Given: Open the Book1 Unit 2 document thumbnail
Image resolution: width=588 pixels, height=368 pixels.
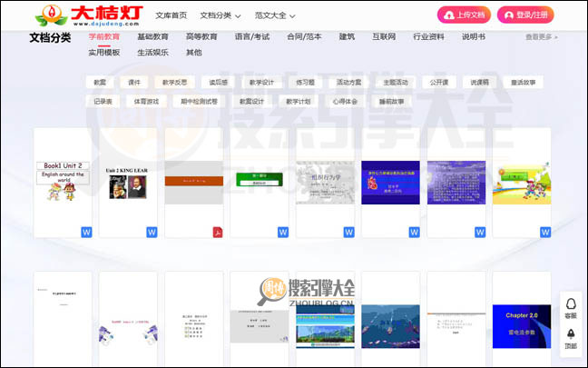Looking at the screenshot, I should tap(63, 183).
